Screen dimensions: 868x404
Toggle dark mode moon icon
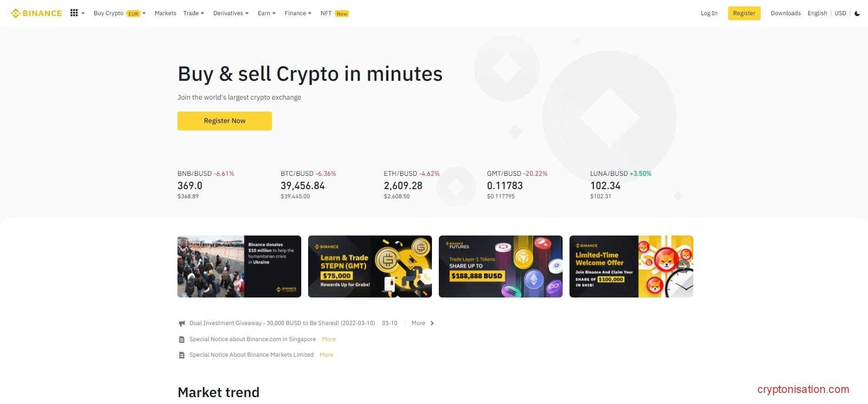(x=857, y=13)
